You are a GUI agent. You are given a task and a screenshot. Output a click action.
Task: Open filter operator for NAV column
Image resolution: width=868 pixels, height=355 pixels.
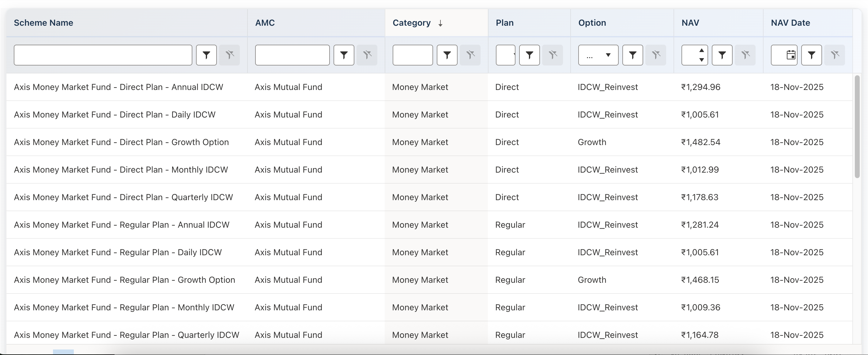pos(722,55)
